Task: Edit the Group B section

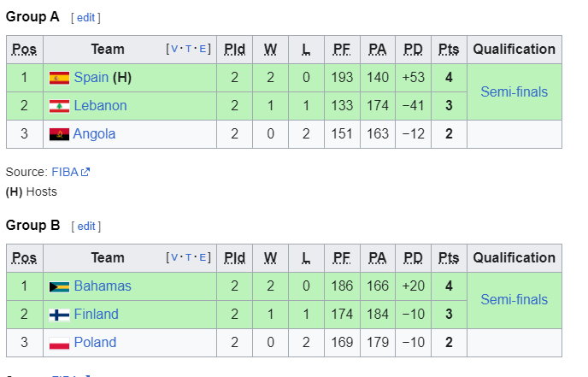Action: (86, 227)
